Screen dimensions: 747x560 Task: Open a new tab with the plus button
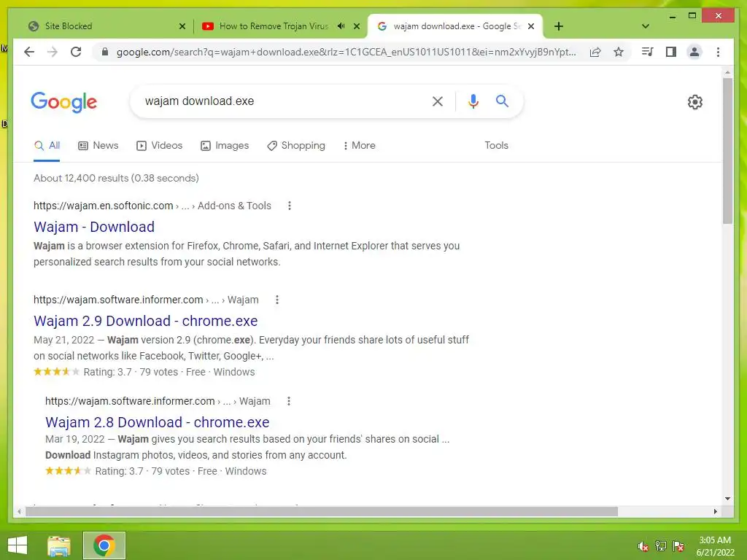tap(559, 26)
